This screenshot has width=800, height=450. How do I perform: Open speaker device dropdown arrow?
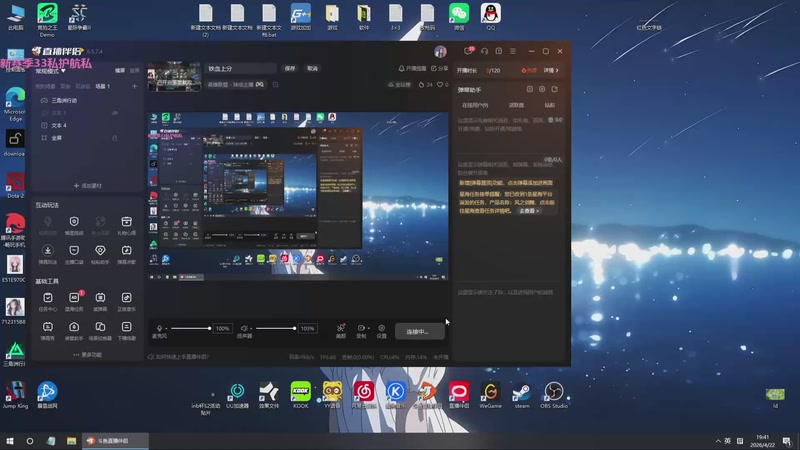pyautogui.click(x=251, y=329)
